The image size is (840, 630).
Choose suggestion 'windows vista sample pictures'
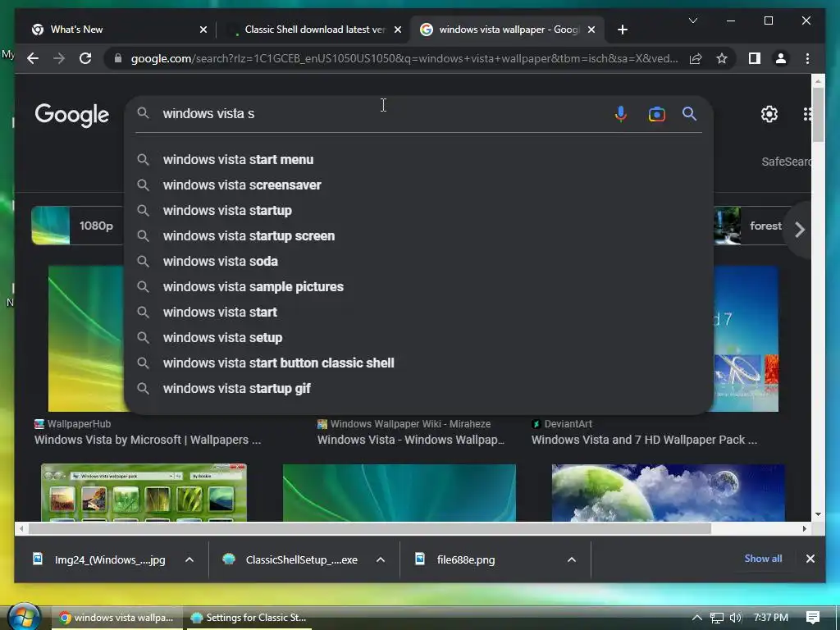(x=418, y=286)
